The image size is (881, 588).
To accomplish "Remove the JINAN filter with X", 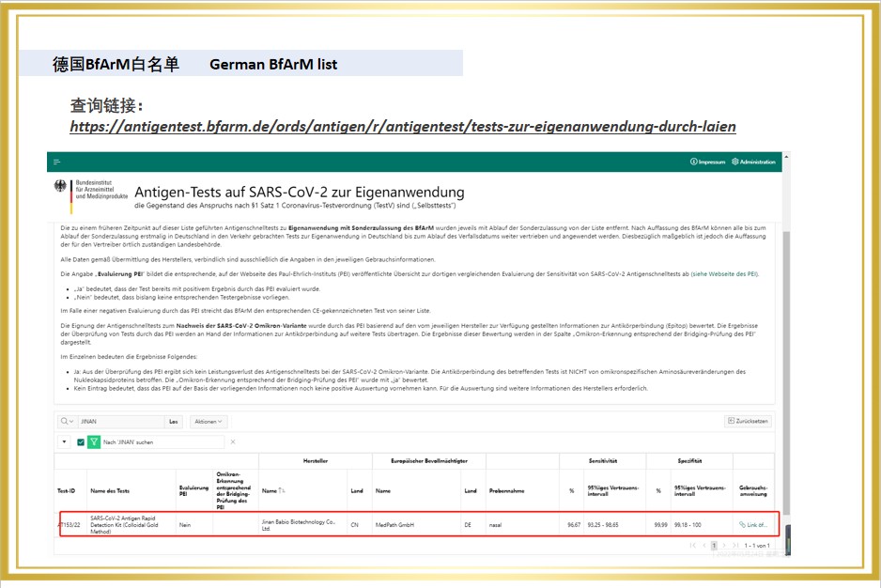I will click(x=233, y=441).
